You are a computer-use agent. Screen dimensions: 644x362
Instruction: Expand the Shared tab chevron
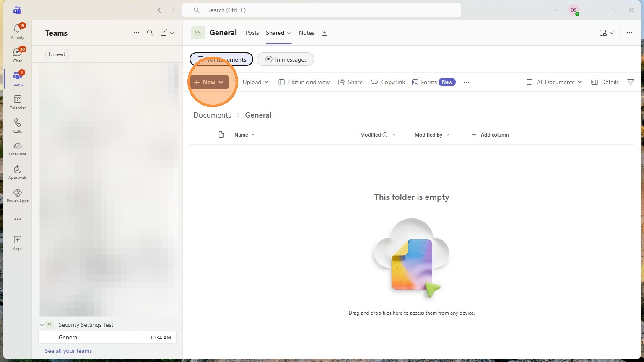(x=289, y=33)
